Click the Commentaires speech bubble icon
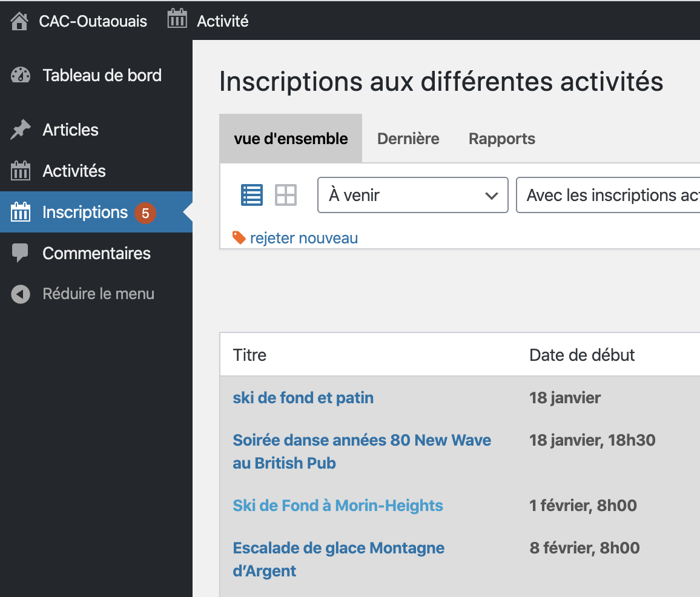The image size is (700, 597). click(x=21, y=253)
